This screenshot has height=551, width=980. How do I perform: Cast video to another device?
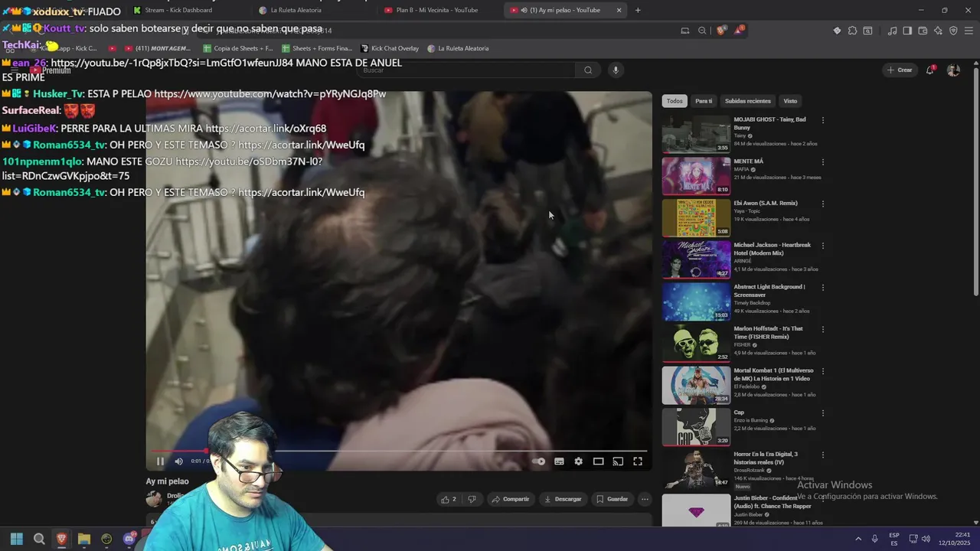[x=618, y=461]
